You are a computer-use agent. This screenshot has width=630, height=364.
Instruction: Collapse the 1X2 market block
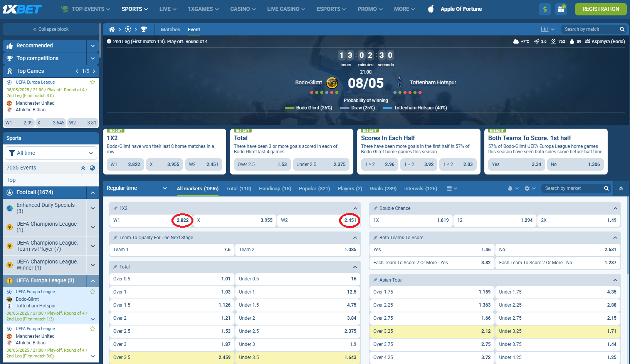pyautogui.click(x=355, y=208)
